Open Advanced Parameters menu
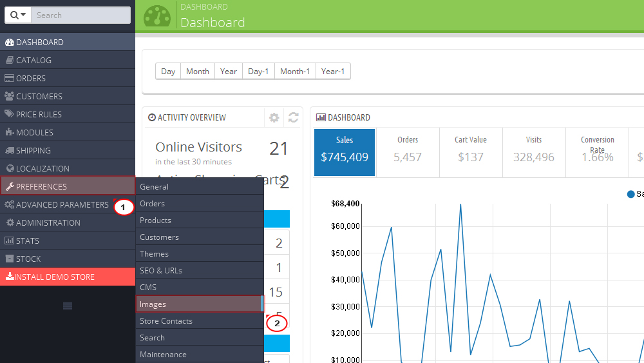The image size is (644, 363). 68,205
